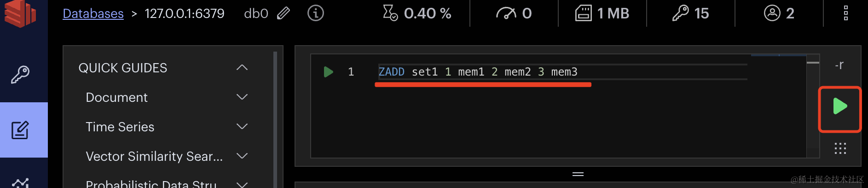Expand the Time Series guide

pos(242,127)
